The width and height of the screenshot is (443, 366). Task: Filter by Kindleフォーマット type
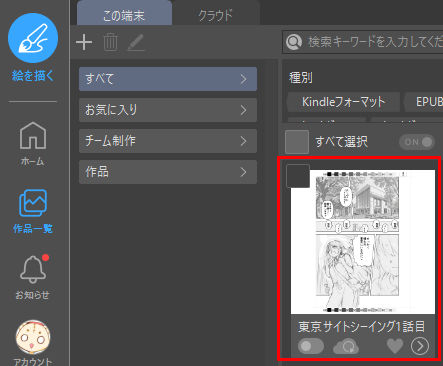(x=343, y=102)
